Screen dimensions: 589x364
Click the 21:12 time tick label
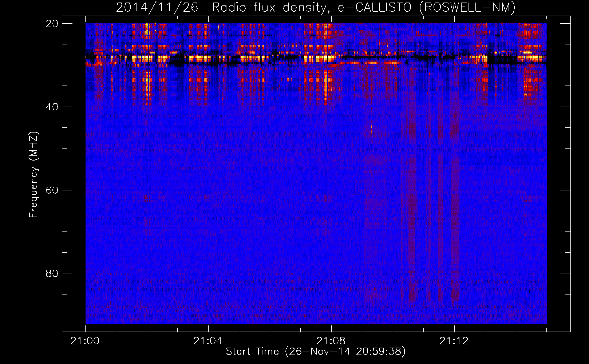454,341
